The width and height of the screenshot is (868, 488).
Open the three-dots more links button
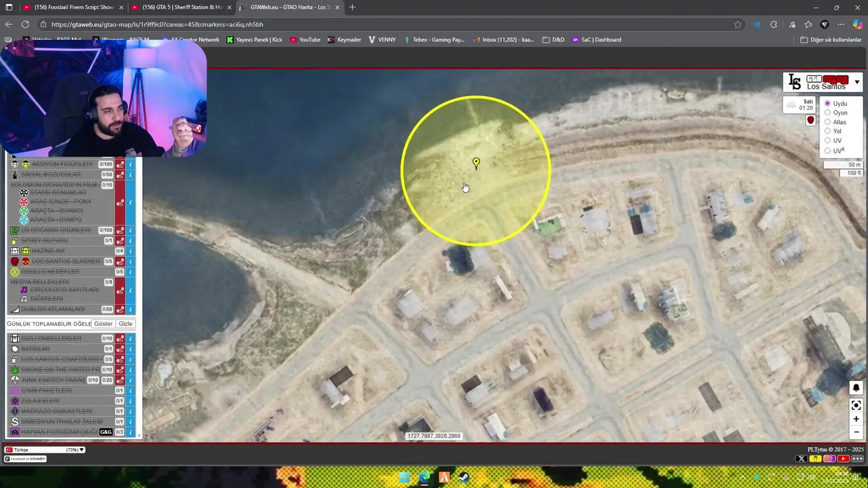858,459
